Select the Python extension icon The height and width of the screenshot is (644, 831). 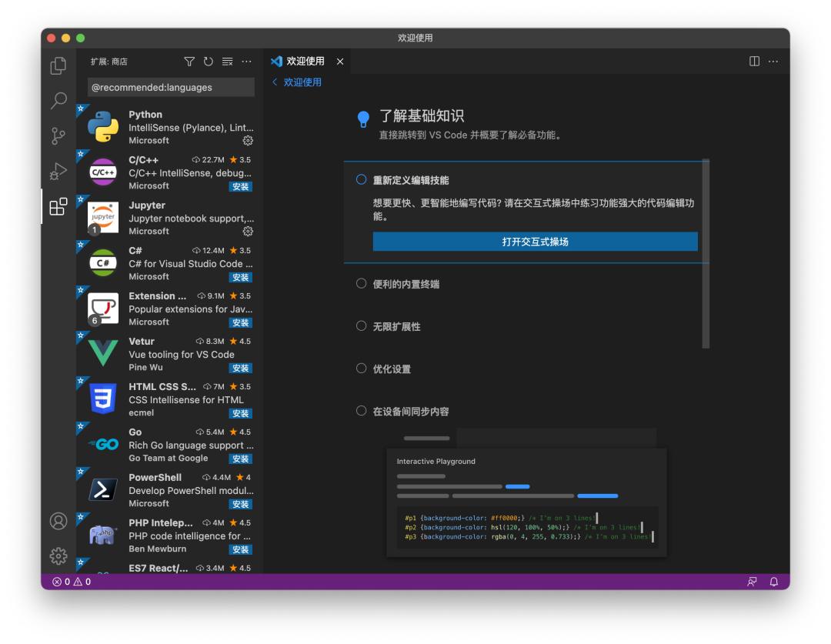[x=103, y=127]
